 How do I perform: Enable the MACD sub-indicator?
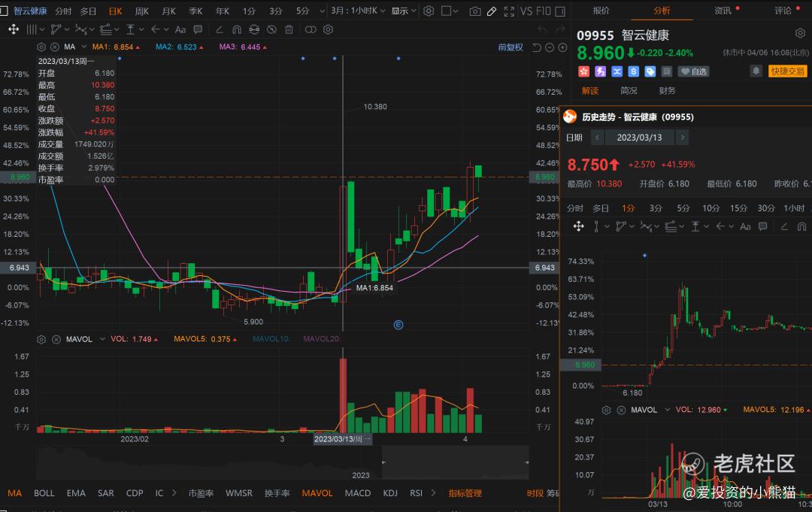(x=358, y=493)
